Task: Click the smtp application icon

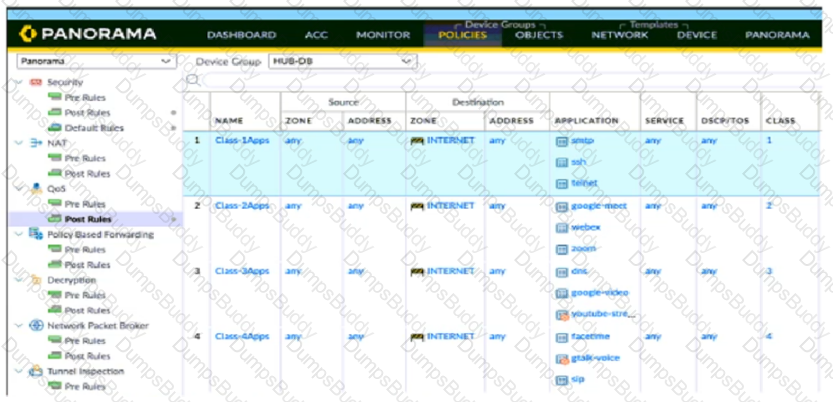Action: click(562, 142)
